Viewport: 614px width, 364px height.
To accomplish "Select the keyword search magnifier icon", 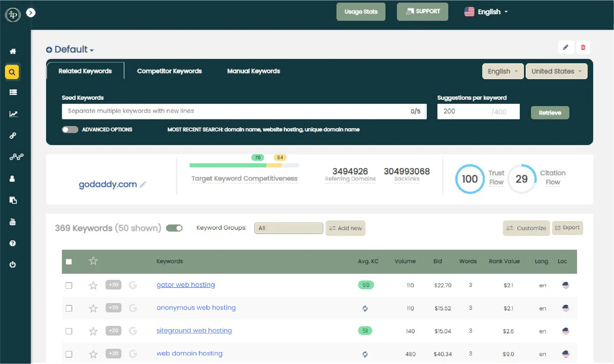I will click(12, 72).
